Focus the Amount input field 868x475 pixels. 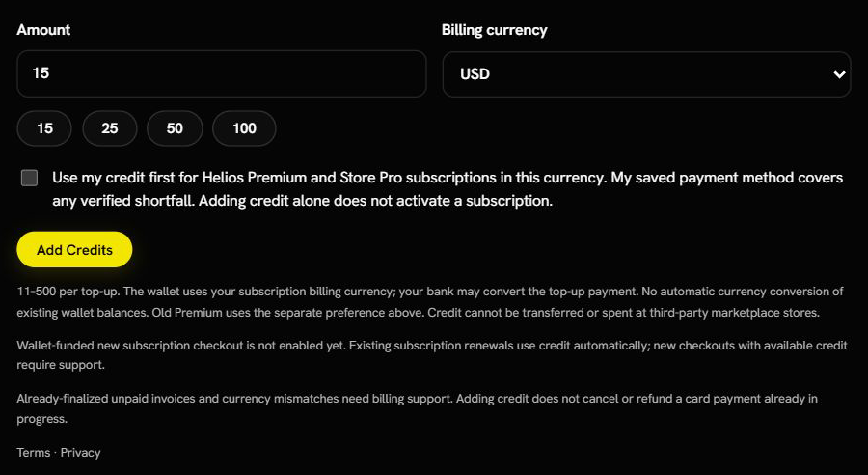pos(222,73)
